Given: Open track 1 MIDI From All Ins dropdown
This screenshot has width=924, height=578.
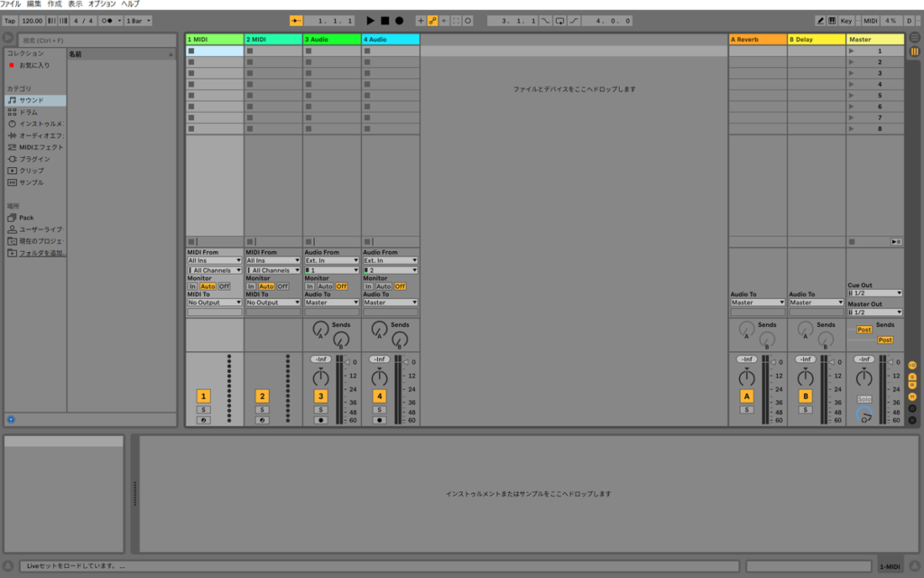Looking at the screenshot, I should 215,261.
